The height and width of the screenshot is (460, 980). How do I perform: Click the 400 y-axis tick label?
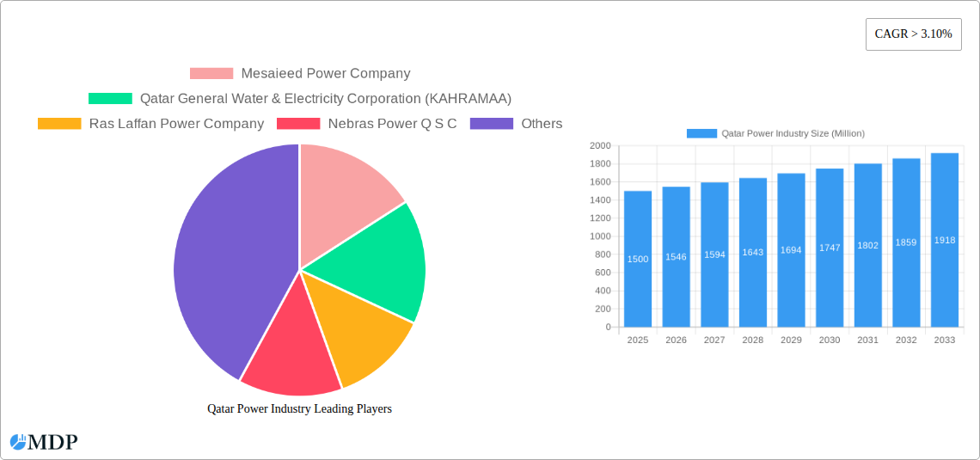[603, 291]
